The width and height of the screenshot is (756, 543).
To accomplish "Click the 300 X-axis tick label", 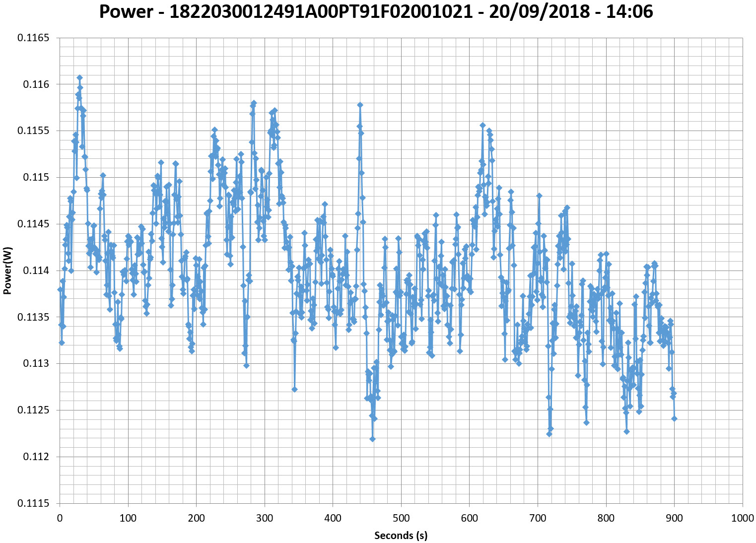I will pos(265,518).
